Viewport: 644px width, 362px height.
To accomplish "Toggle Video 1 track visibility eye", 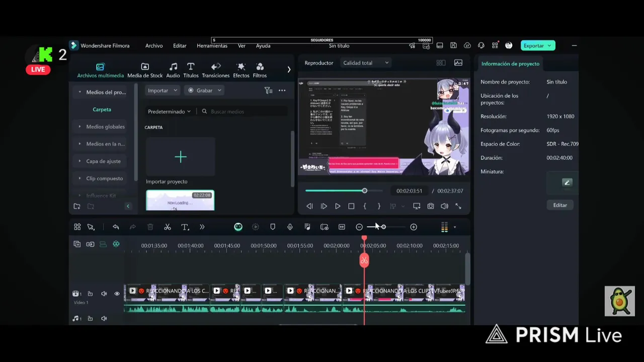I will (117, 294).
